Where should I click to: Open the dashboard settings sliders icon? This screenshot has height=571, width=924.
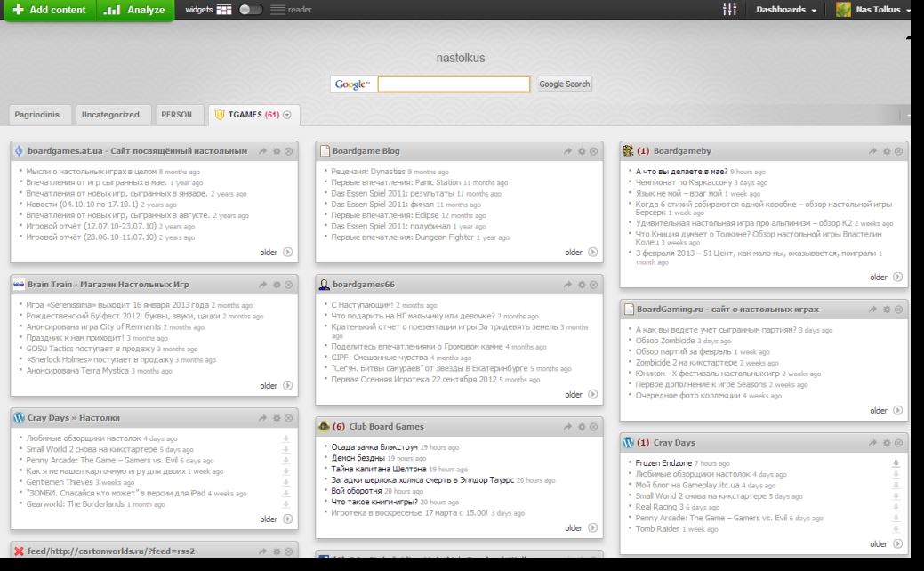729,10
